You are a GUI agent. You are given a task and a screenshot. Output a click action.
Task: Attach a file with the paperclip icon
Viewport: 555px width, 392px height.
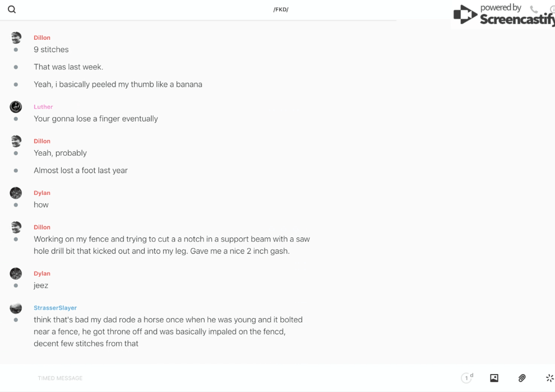[x=522, y=378]
